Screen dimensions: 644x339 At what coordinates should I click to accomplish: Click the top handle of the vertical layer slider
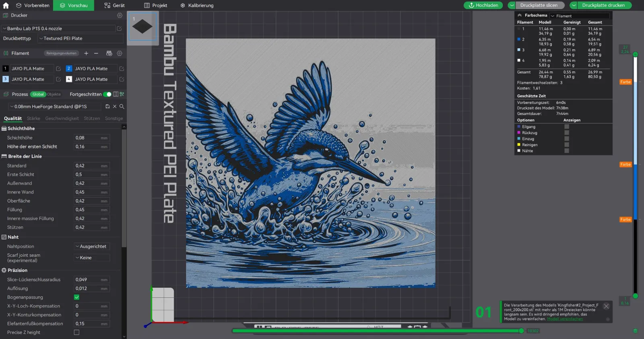(636, 54)
